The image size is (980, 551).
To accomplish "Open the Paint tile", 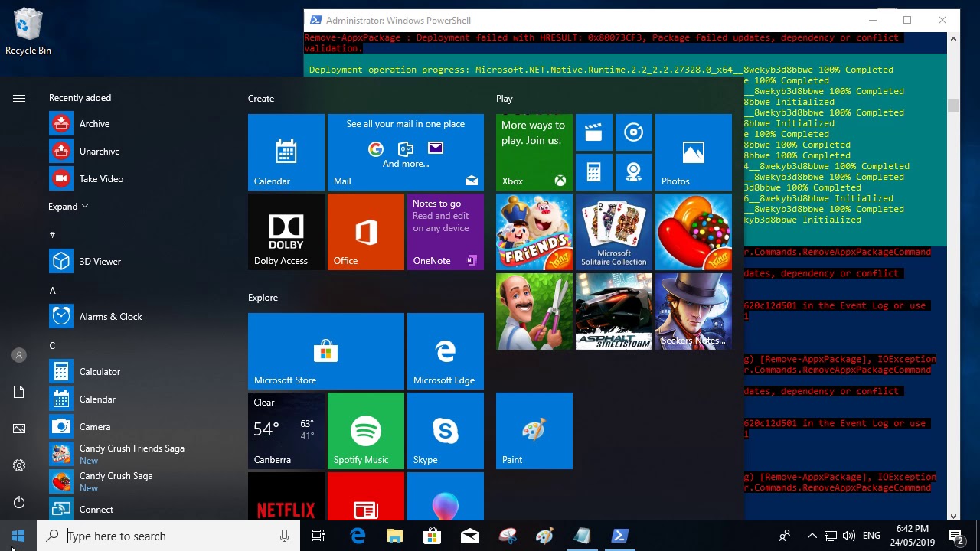I will (x=534, y=431).
